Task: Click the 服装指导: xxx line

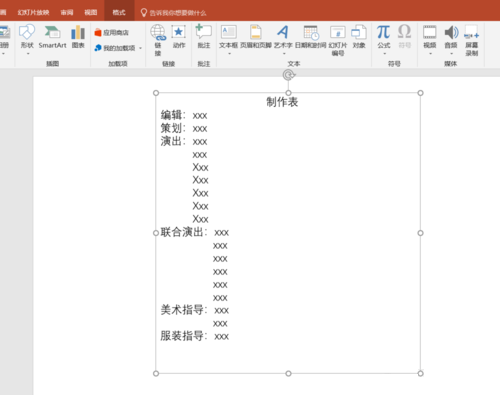Action: tap(195, 336)
